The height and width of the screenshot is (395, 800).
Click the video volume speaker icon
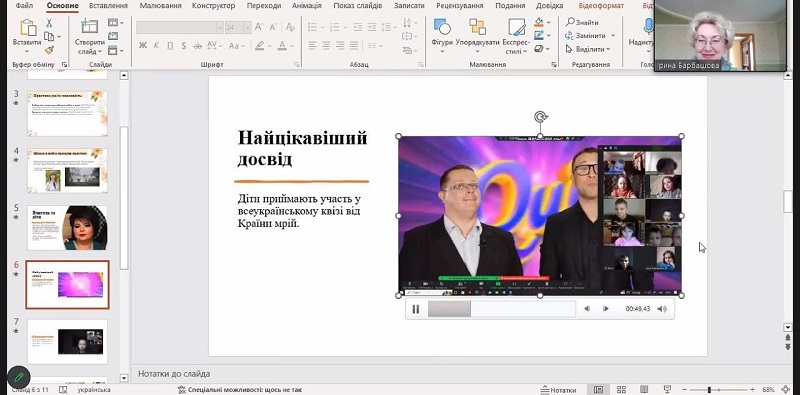(662, 309)
